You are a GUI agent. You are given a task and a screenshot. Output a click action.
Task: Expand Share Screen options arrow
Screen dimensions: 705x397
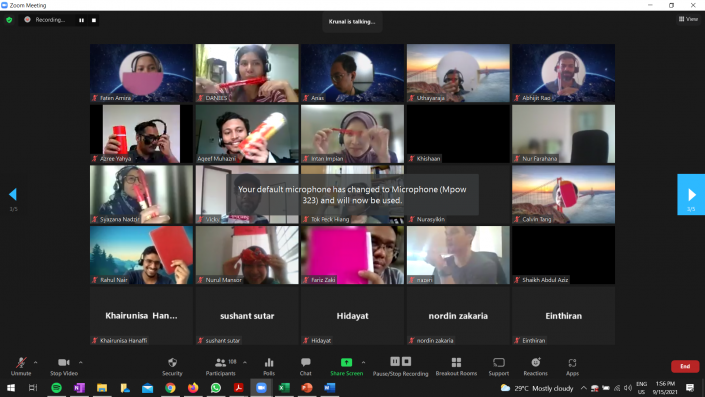coord(363,362)
